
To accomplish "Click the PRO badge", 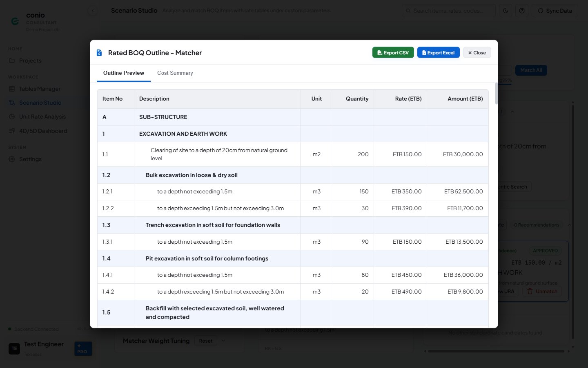I will click(83, 349).
